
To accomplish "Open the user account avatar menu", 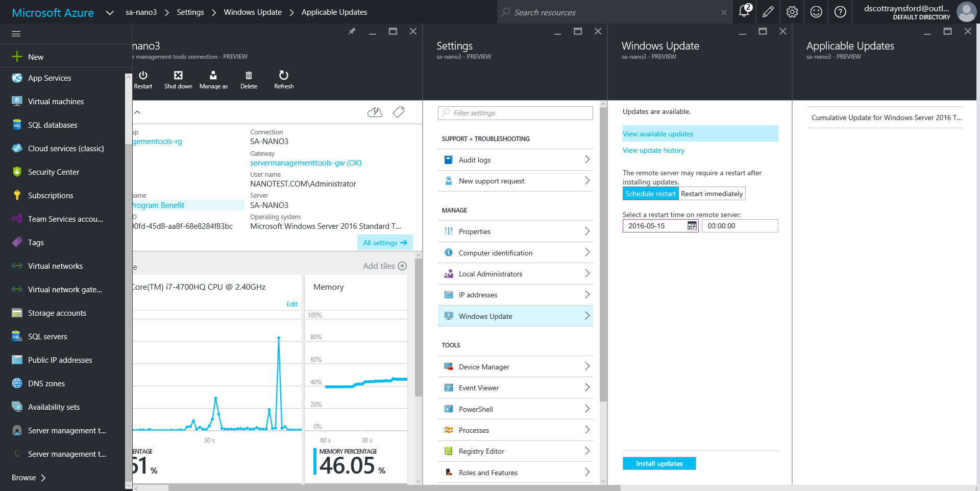I will 966,12.
